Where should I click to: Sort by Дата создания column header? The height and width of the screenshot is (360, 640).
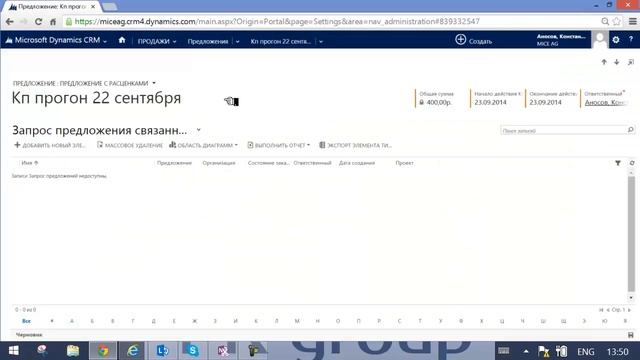[x=357, y=163]
